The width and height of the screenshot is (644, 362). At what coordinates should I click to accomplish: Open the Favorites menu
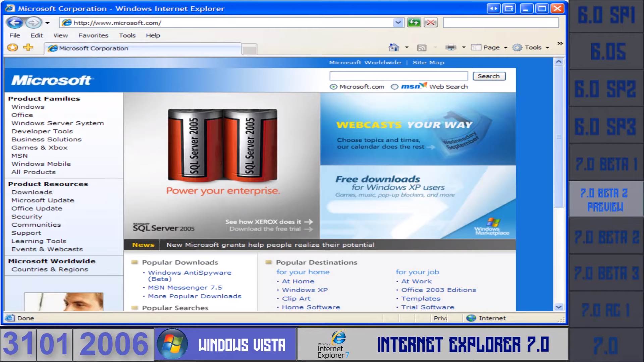(x=93, y=35)
